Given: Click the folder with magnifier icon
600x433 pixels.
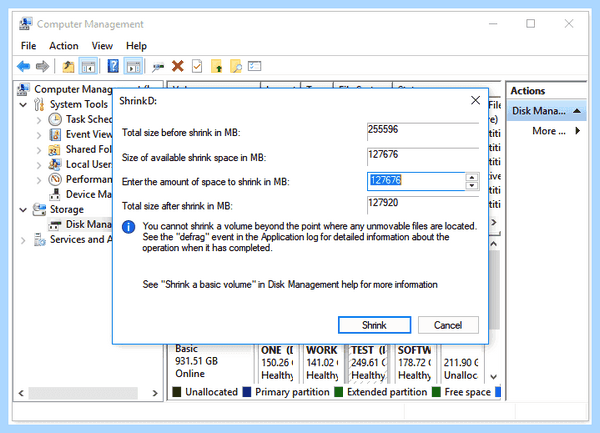Looking at the screenshot, I should 236,67.
